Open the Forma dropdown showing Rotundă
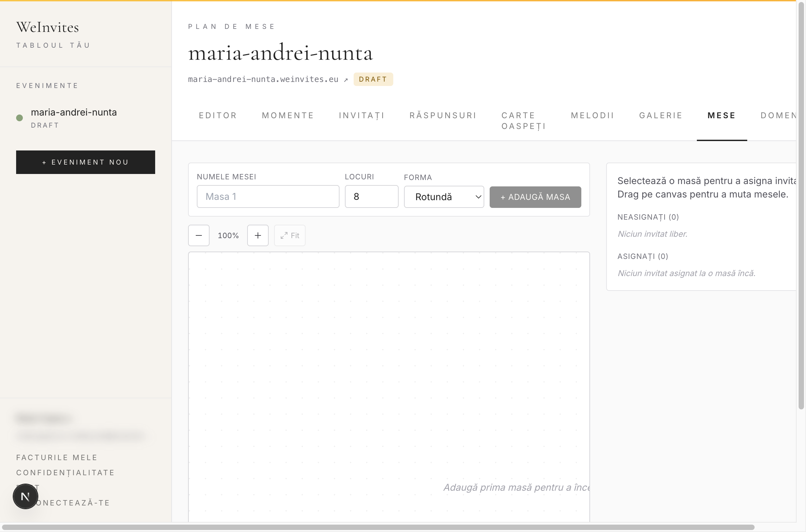 (x=444, y=197)
